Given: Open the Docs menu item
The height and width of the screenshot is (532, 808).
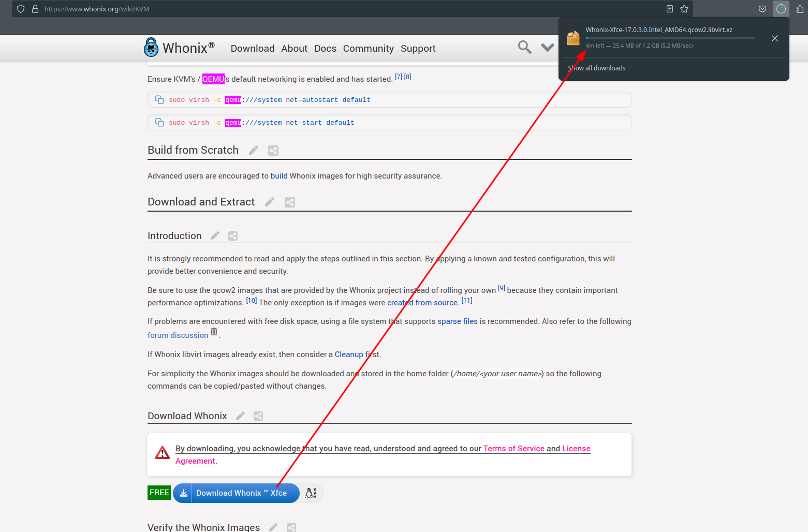Looking at the screenshot, I should click(326, 48).
